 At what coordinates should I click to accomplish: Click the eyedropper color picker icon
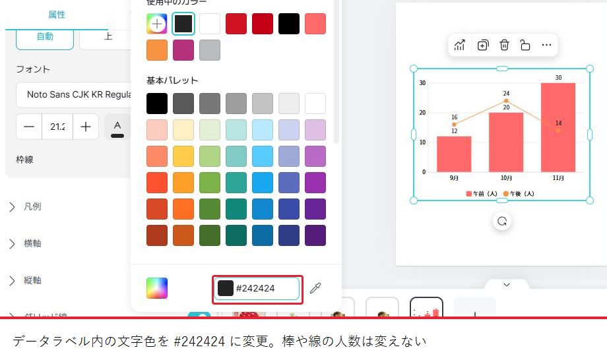tap(315, 288)
